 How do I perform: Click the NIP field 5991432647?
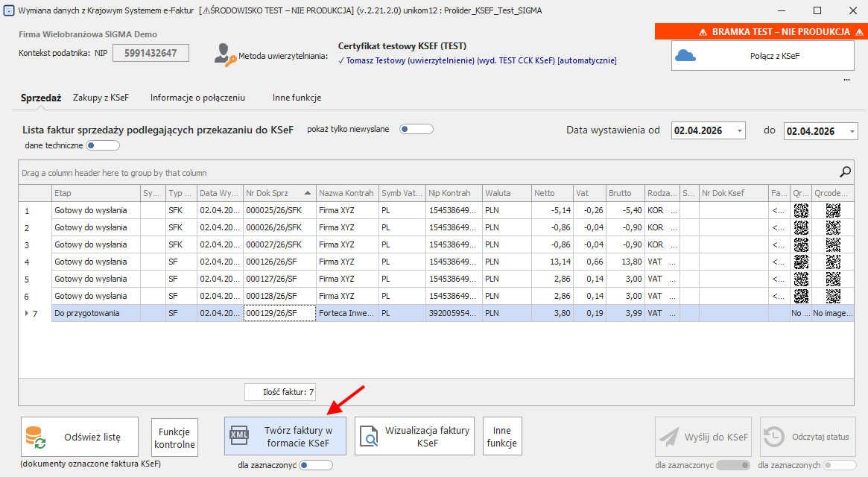pyautogui.click(x=151, y=53)
